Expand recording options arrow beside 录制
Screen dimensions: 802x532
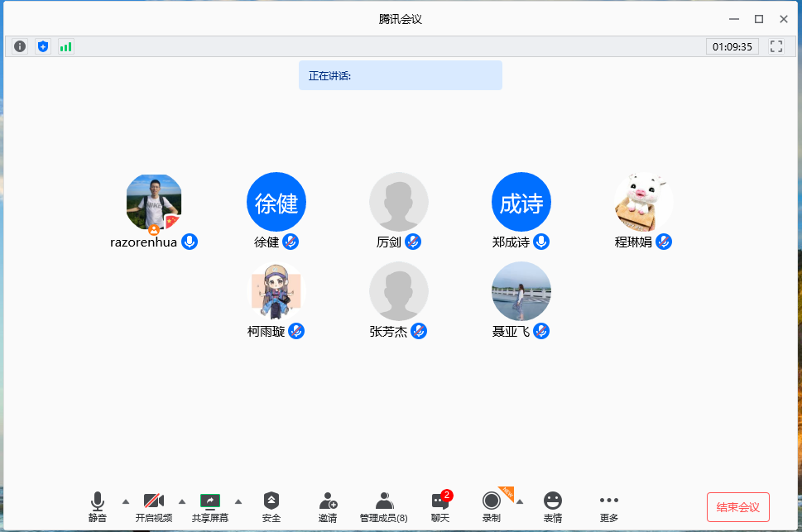[x=520, y=501]
